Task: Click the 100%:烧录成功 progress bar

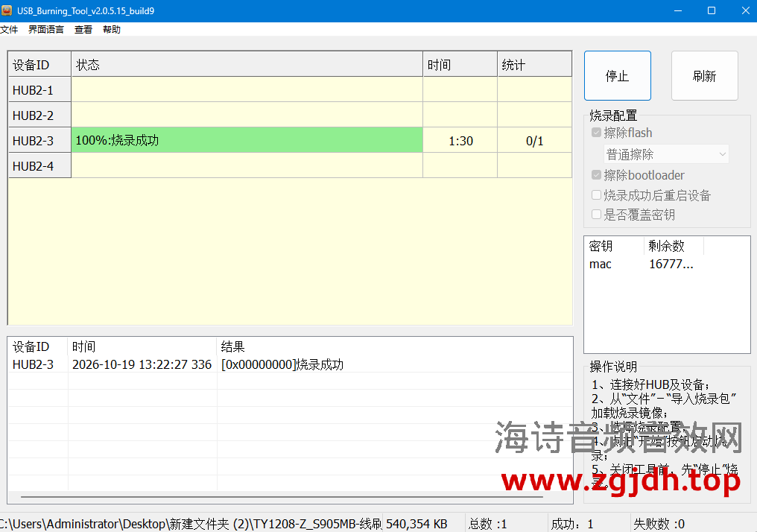Action: click(247, 140)
